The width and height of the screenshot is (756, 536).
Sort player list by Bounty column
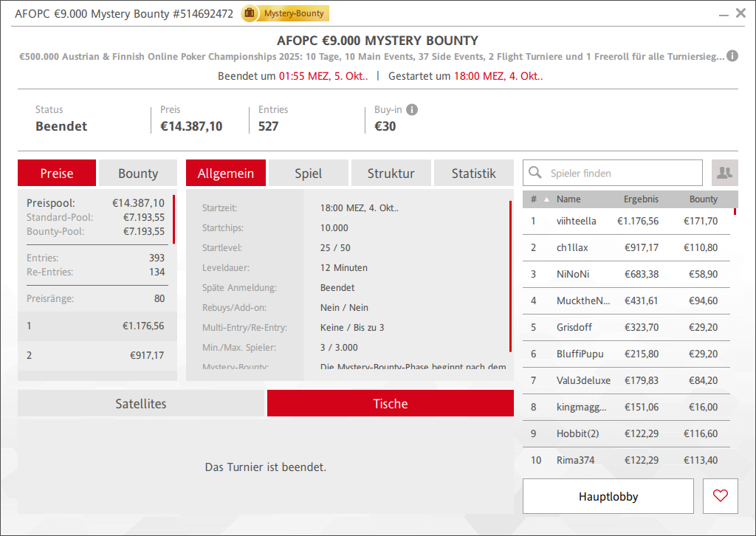(x=703, y=199)
